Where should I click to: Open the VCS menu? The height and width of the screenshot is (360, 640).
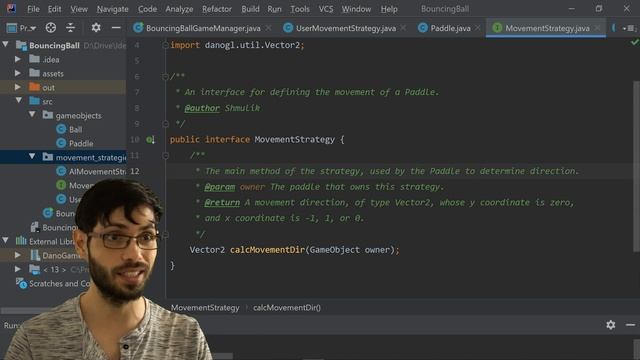(325, 9)
